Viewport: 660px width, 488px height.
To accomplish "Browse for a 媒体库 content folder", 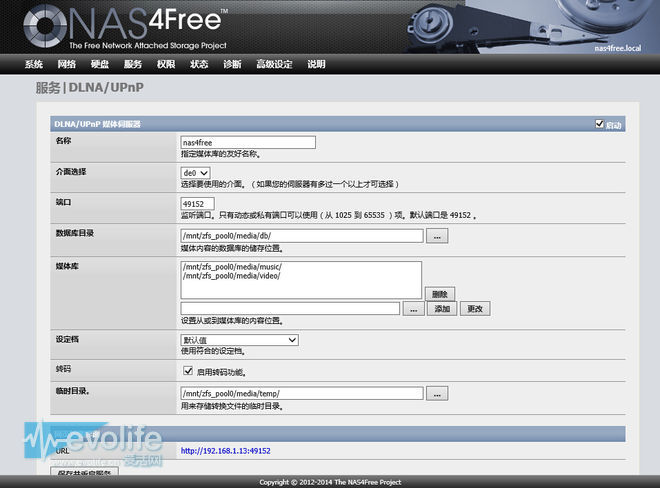I will pos(413,309).
